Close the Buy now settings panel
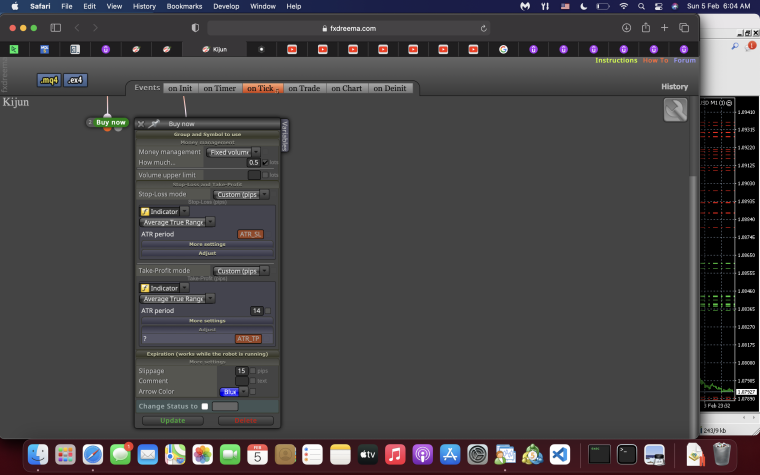This screenshot has width=760, height=475. (141, 124)
